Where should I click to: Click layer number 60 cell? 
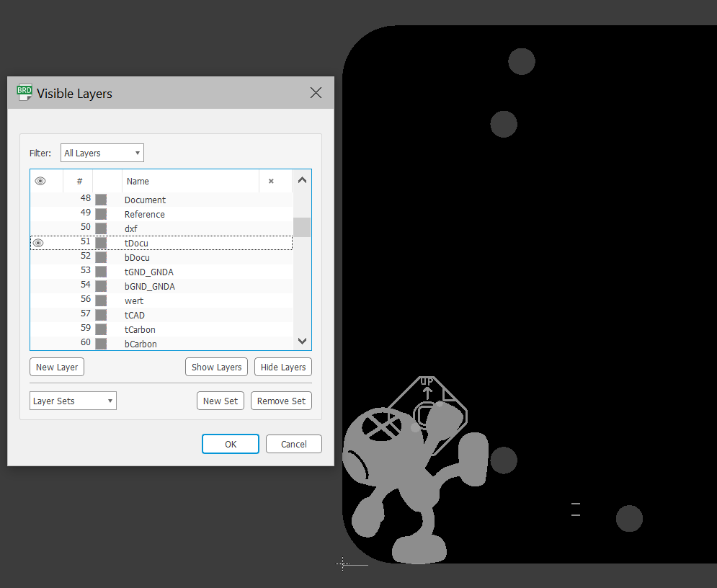coord(86,342)
